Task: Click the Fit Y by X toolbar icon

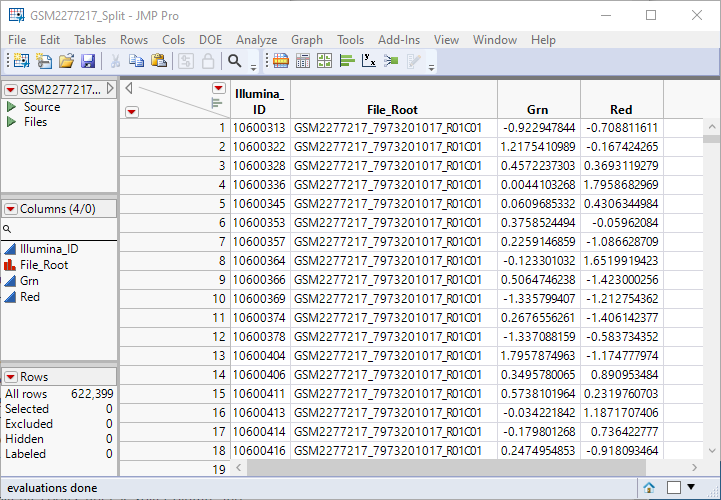Action: click(x=369, y=61)
